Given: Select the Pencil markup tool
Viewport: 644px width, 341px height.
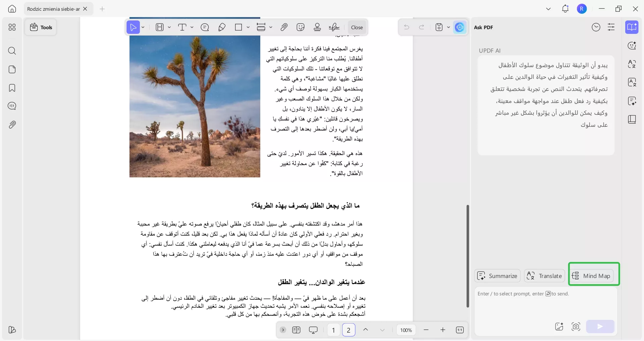Looking at the screenshot, I should click(x=221, y=27).
